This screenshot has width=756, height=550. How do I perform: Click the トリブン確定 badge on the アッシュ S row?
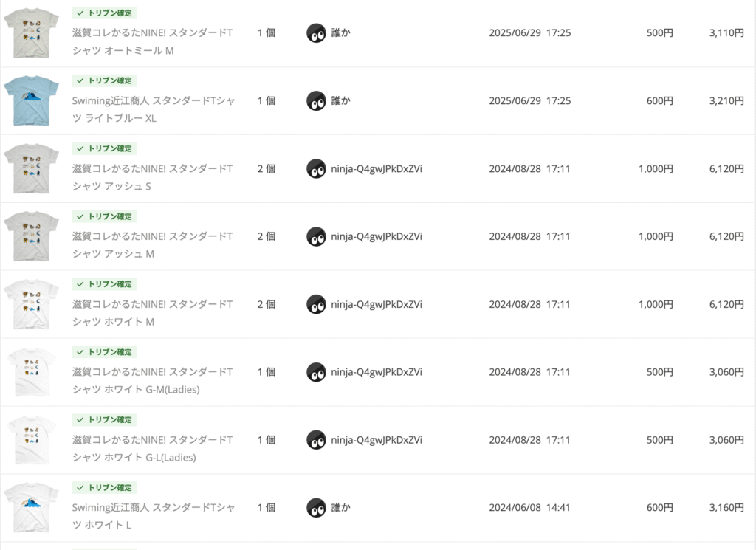tap(104, 148)
